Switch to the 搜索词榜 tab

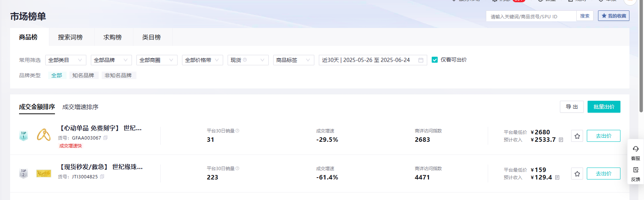[70, 37]
